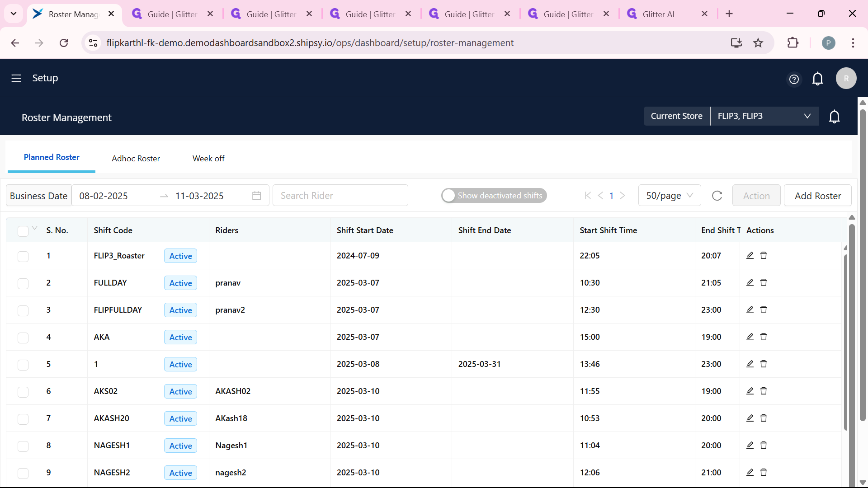
Task: Click into Search Rider field
Action: point(340,196)
